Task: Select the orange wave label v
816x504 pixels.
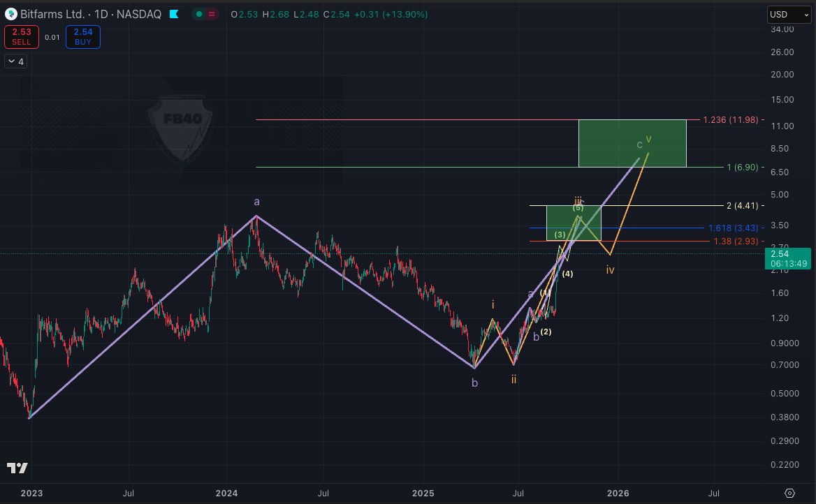Action: point(648,139)
